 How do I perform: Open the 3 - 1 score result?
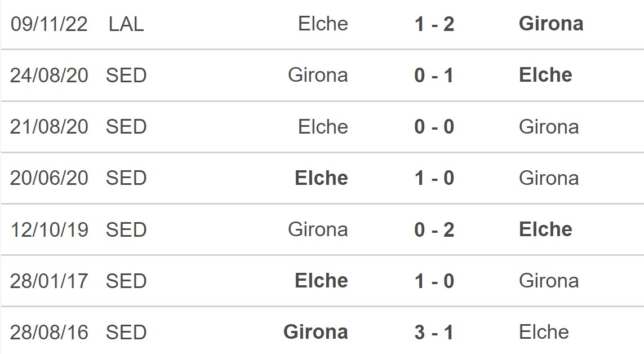(434, 332)
